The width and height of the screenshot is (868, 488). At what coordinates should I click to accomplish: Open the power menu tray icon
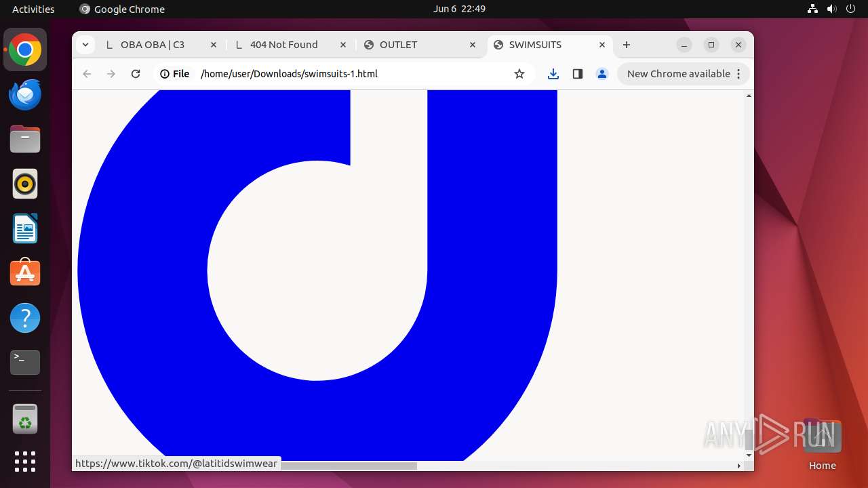click(x=850, y=9)
